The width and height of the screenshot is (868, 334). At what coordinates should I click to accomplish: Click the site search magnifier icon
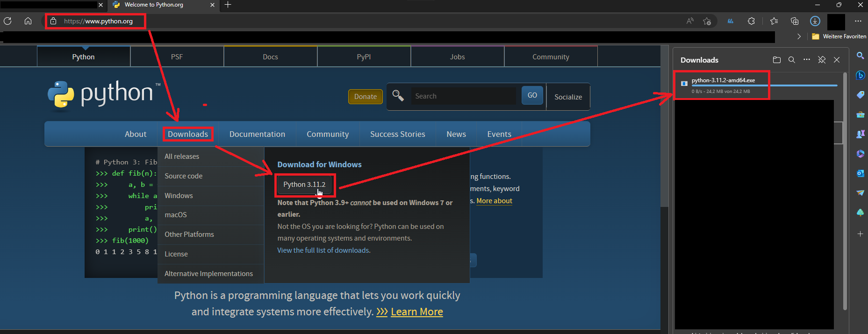click(x=398, y=96)
